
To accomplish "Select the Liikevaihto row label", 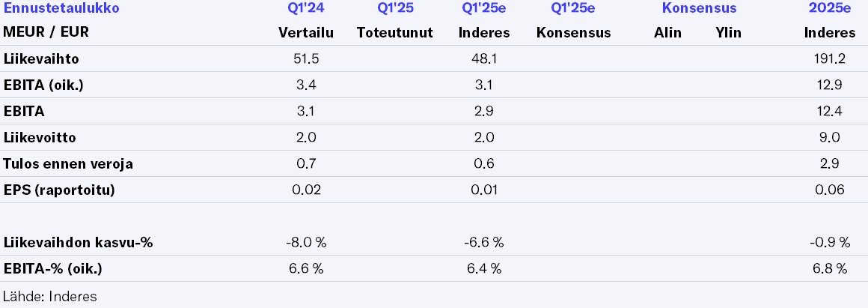I will pos(41,59).
